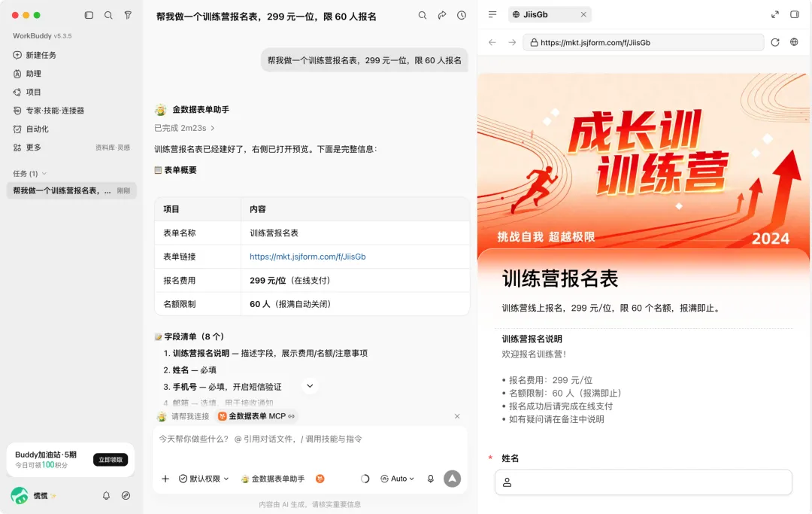The width and height of the screenshot is (812, 514).
Task: Click the 训练营报名说明 section heading in form
Action: pos(532,339)
